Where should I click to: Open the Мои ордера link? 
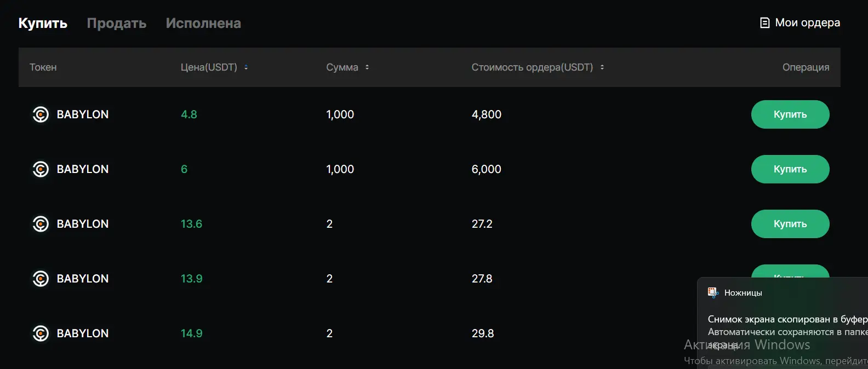[x=807, y=23]
